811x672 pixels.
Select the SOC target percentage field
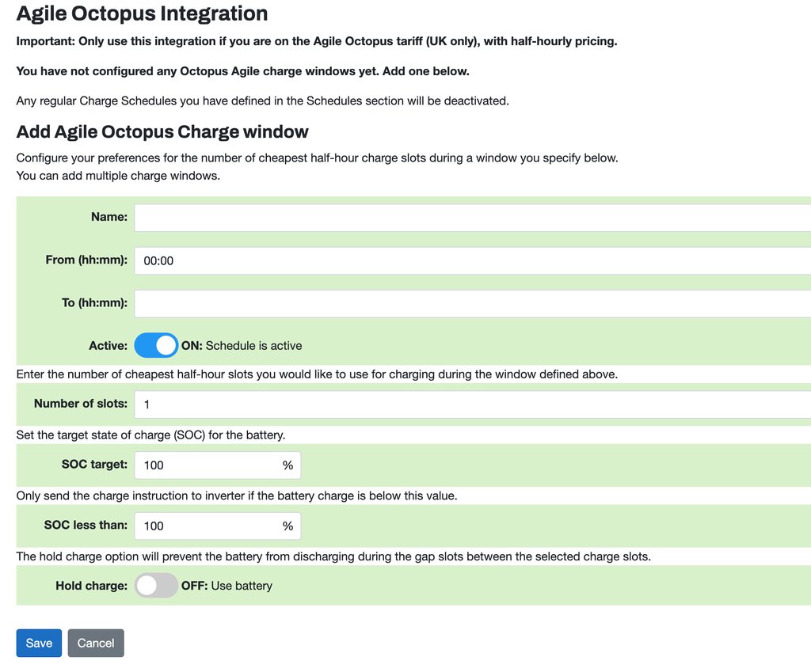point(208,465)
